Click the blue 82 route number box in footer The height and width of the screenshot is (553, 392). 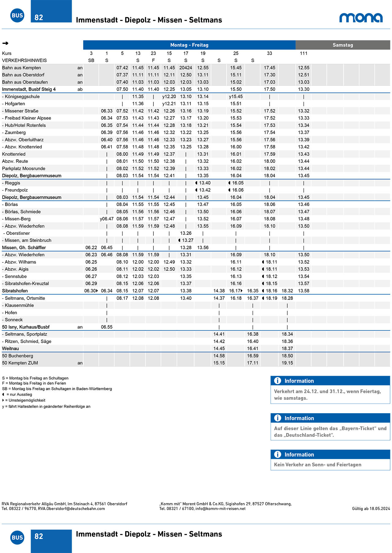[51, 541]
